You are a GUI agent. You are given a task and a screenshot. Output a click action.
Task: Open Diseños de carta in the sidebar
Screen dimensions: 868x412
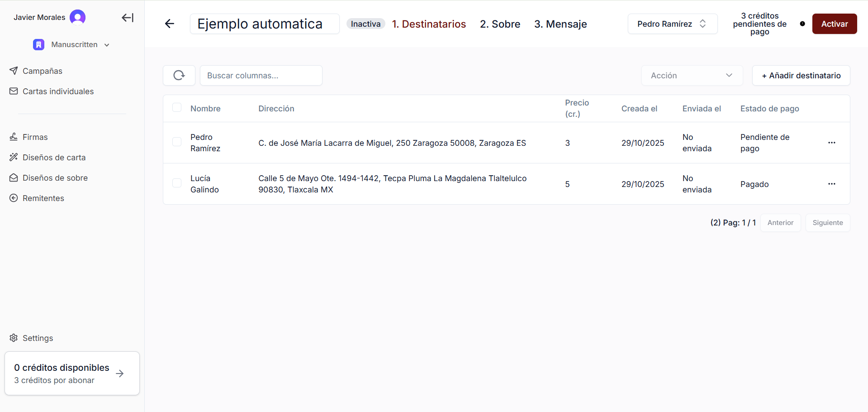pyautogui.click(x=54, y=157)
